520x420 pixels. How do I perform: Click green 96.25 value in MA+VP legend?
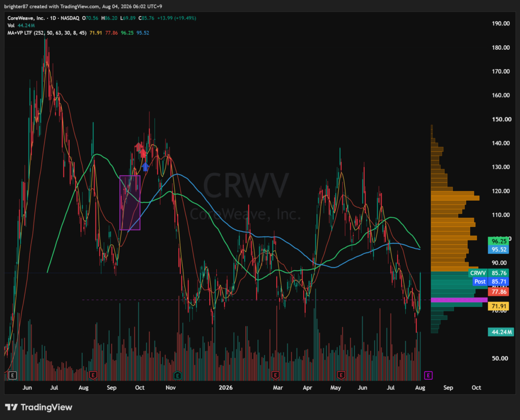[127, 33]
